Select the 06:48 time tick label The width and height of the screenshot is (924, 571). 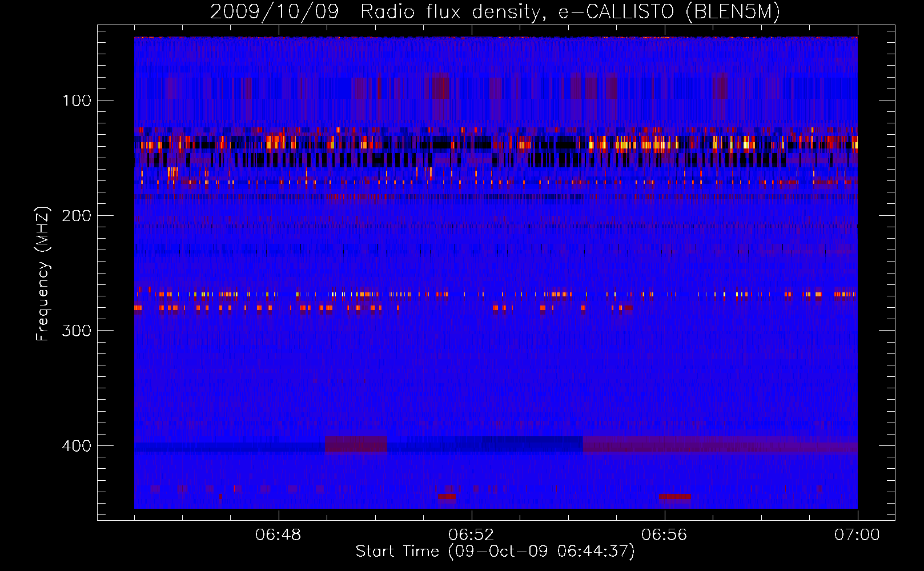(278, 535)
